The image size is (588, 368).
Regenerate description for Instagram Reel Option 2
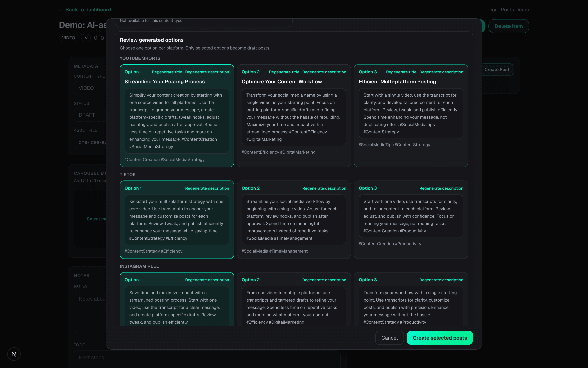tap(324, 280)
